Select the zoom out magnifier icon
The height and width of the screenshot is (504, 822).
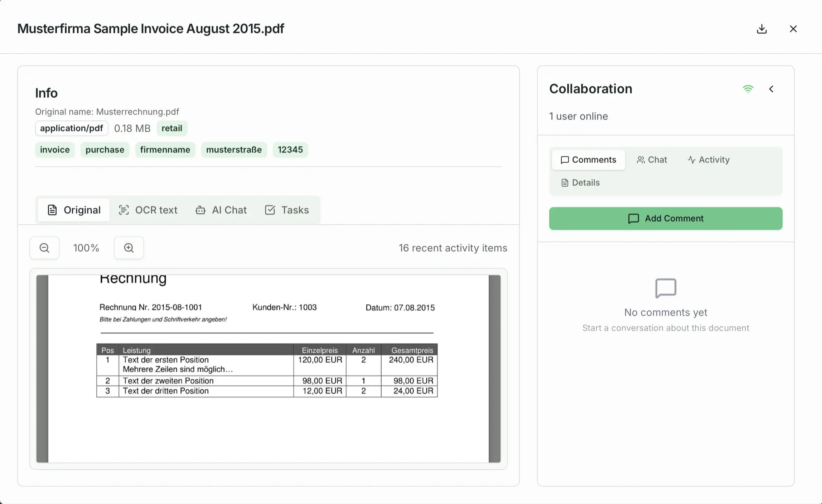(x=44, y=248)
